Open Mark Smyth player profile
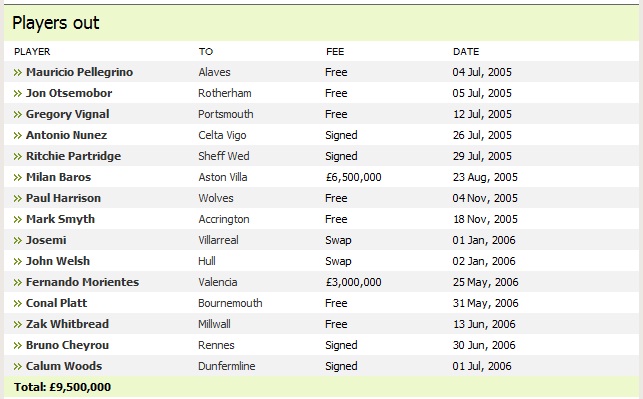 pyautogui.click(x=60, y=219)
